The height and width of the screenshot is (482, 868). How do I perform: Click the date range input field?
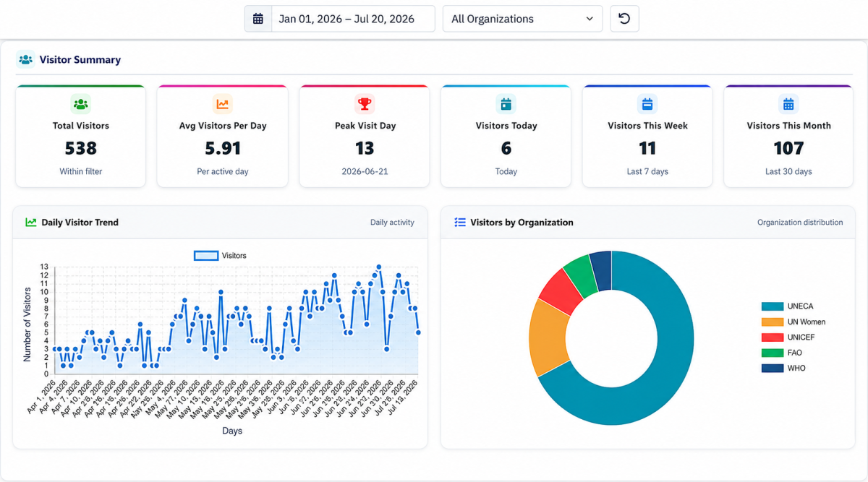point(353,19)
